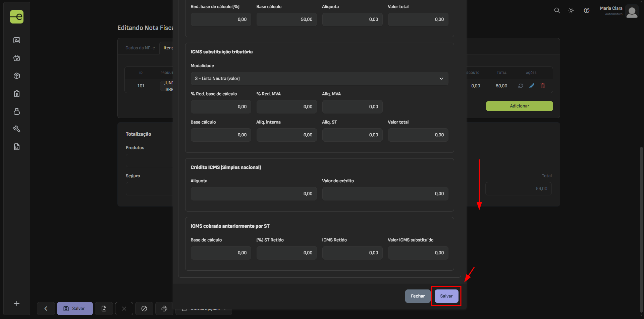Click the refresh arrows icon in Ações
This screenshot has width=644, height=319.
(x=521, y=86)
